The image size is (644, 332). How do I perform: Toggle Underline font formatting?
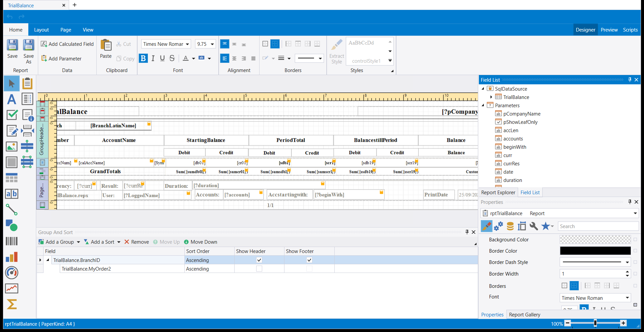tap(162, 58)
